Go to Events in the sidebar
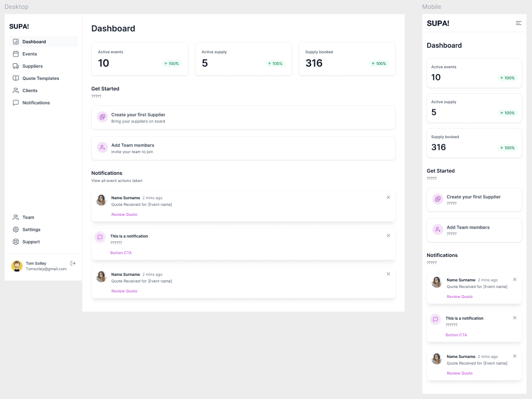 [x=43, y=54]
